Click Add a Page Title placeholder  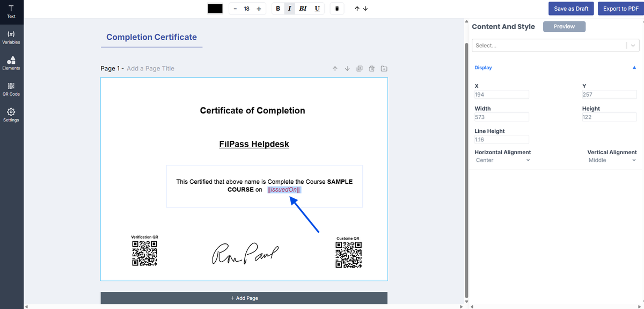tap(150, 69)
